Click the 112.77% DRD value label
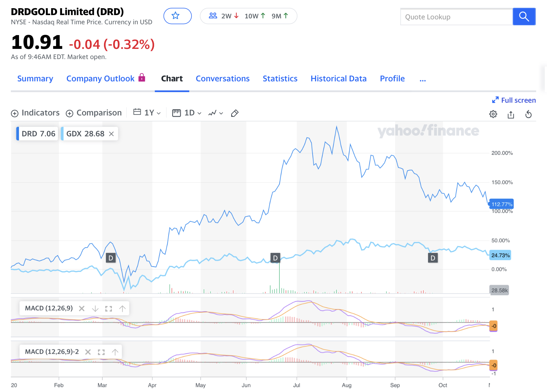Viewport: 547px width, 392px height. pos(501,204)
